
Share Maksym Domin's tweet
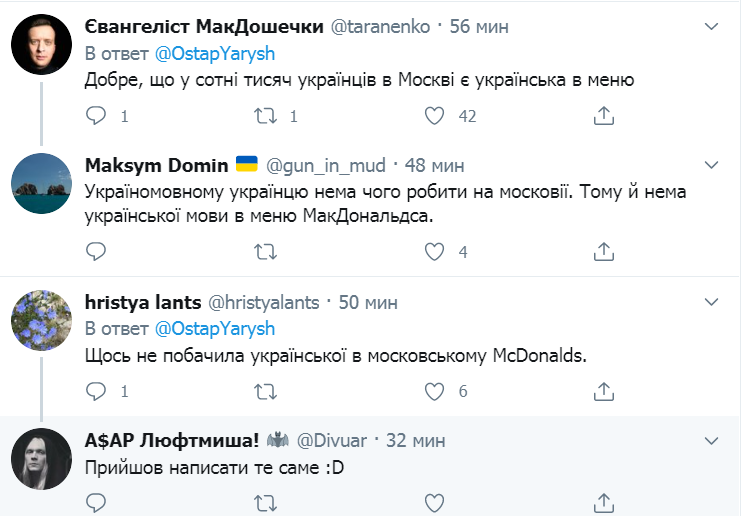click(603, 252)
